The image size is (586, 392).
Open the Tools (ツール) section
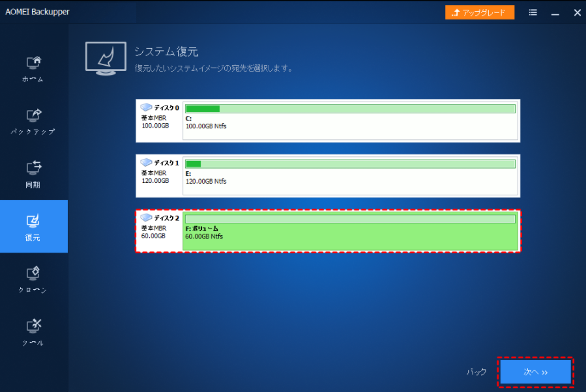tap(33, 332)
